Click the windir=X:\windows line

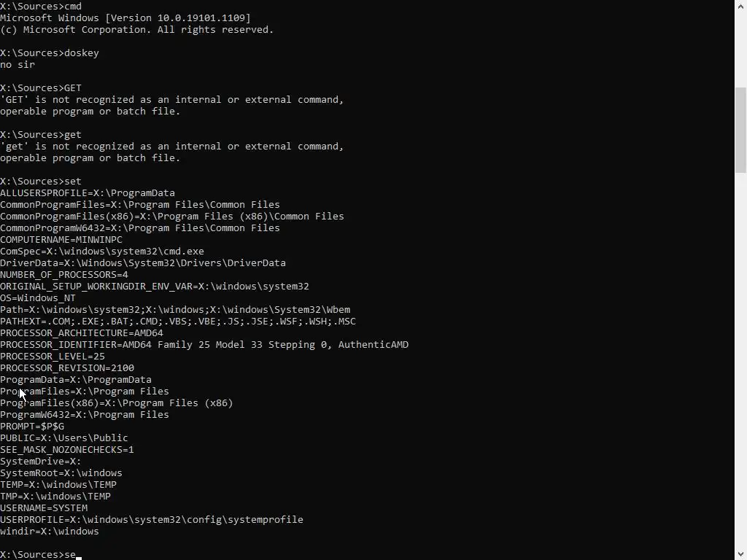[50, 532]
